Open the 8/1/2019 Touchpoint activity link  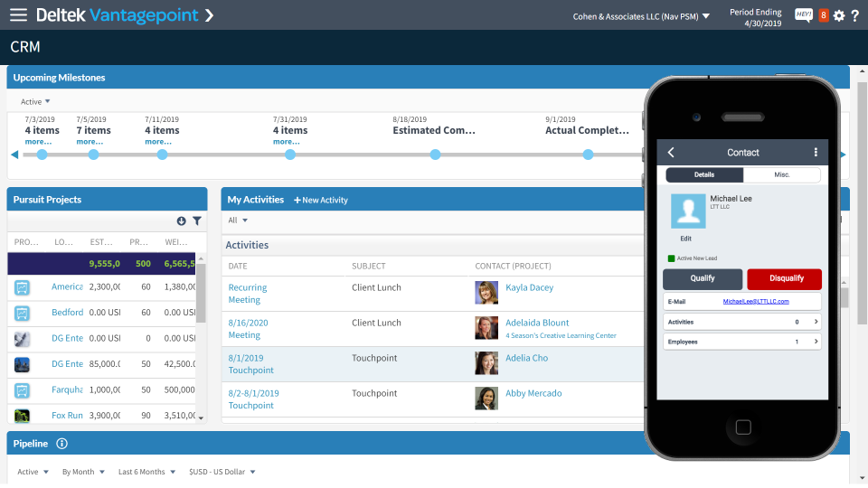coord(250,364)
